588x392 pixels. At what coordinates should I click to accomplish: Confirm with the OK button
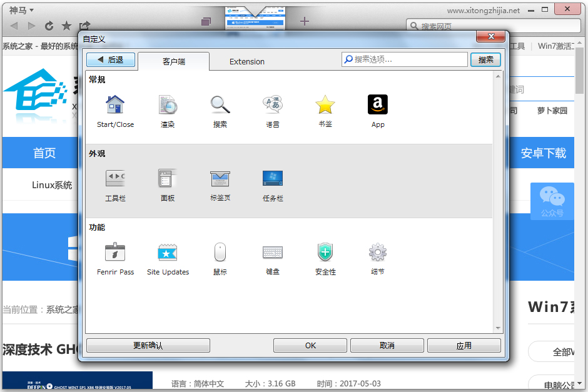pos(310,346)
